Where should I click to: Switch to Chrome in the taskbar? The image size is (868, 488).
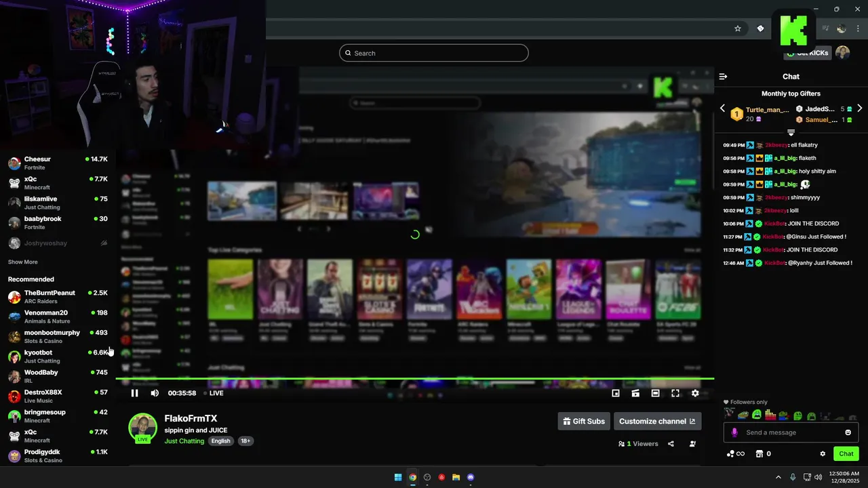412,477
